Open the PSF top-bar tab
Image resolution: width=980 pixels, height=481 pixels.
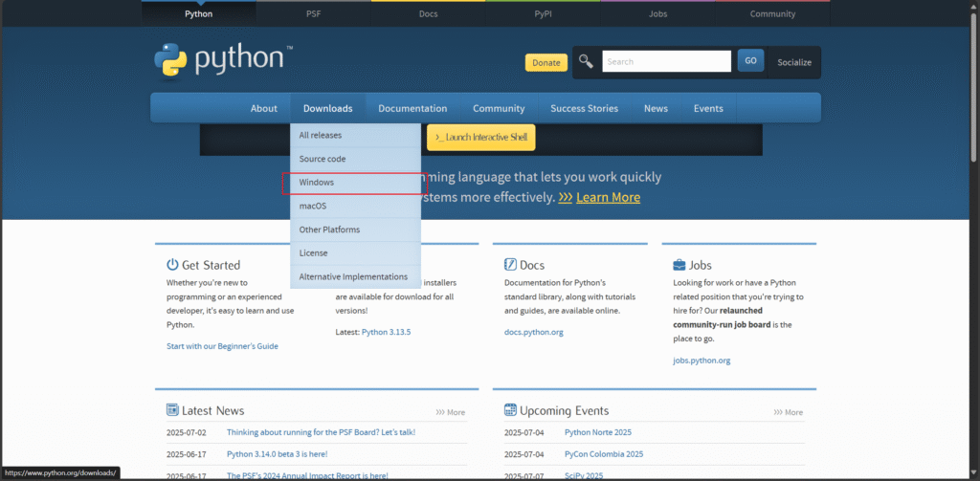[314, 13]
